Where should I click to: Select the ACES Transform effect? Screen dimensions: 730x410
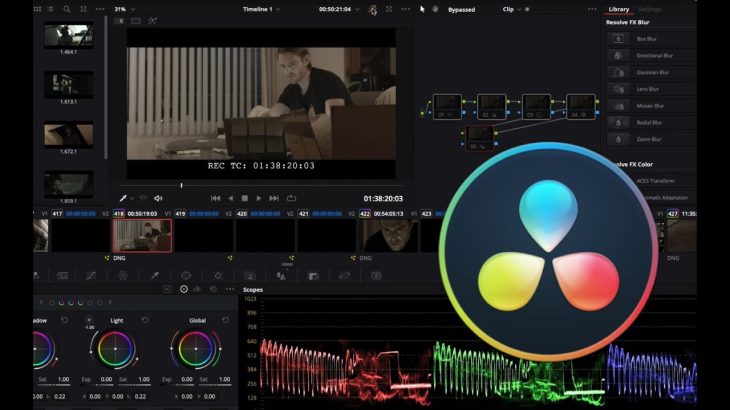(656, 181)
